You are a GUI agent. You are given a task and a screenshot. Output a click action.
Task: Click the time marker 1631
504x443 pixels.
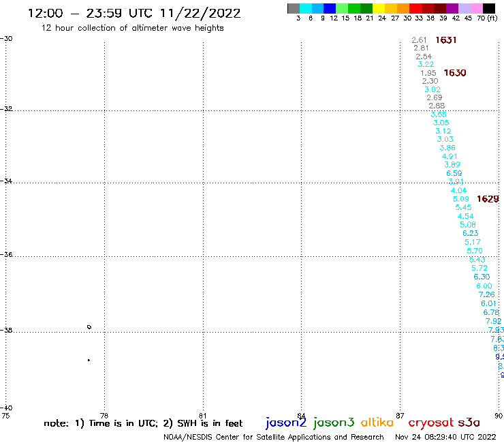[446, 40]
